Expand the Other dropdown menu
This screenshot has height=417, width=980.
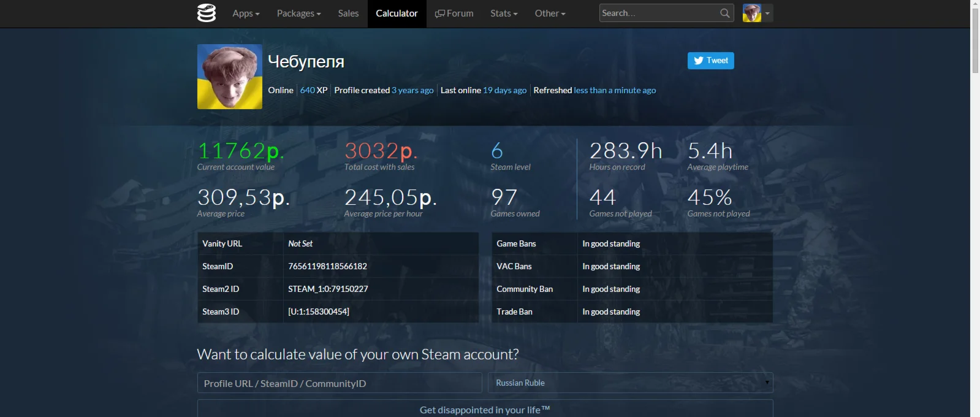point(550,13)
